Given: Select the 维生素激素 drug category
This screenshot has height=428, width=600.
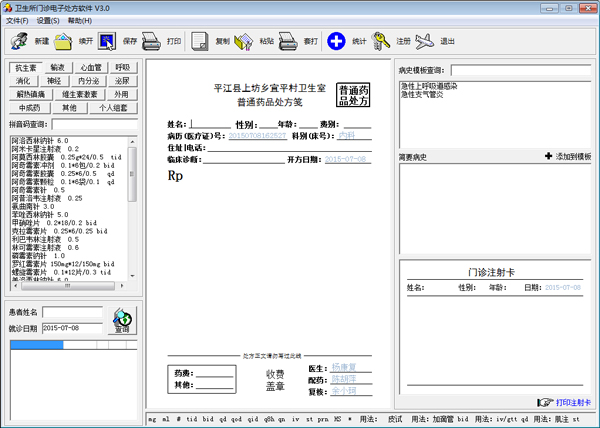Looking at the screenshot, I should tap(80, 94).
